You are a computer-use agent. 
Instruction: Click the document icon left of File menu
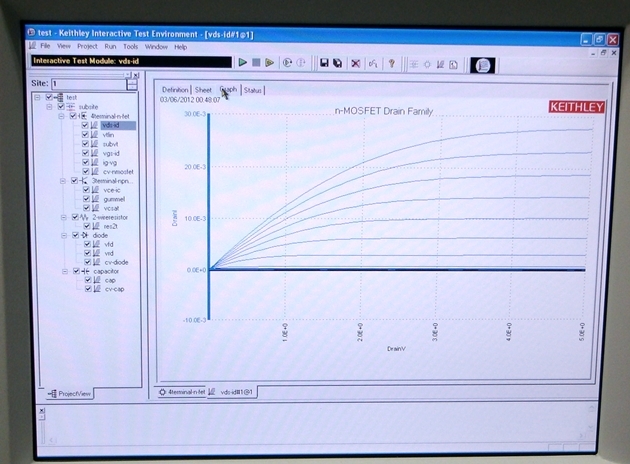[33, 46]
